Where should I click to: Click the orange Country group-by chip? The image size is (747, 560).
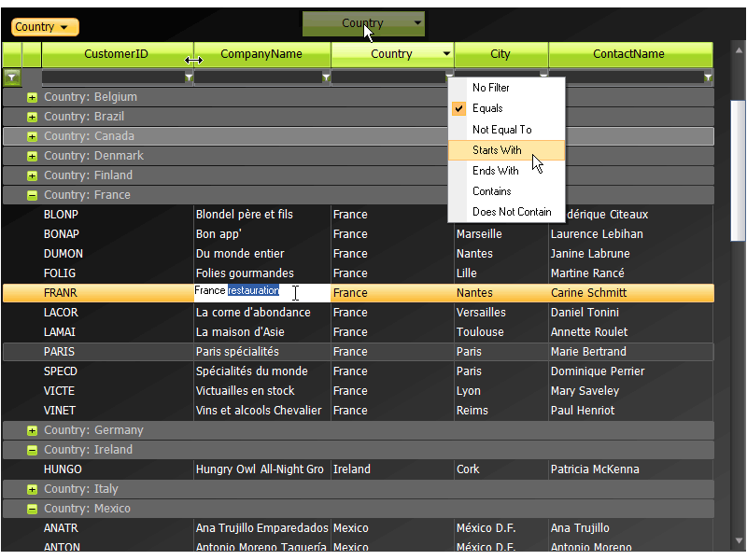45,27
